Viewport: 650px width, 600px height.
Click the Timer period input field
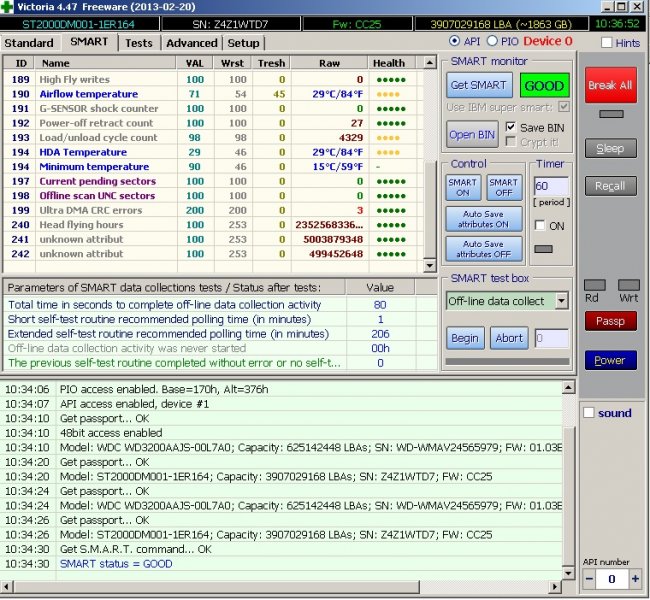point(551,186)
